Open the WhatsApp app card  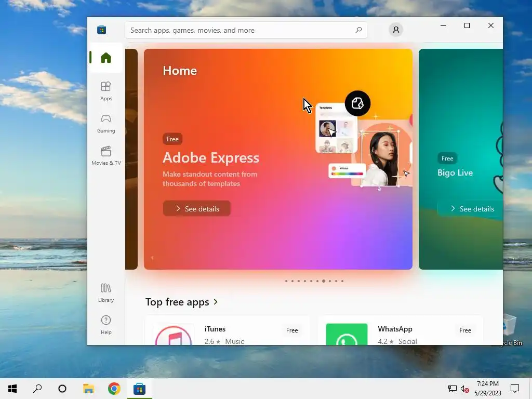coord(401,330)
